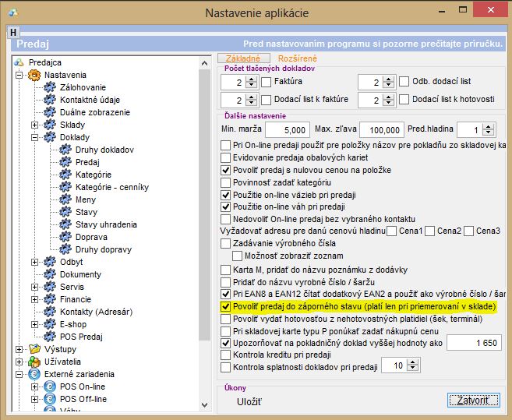Image resolution: width=512 pixels, height=420 pixels.
Task: Click the Min. marža input field
Action: coord(287,129)
